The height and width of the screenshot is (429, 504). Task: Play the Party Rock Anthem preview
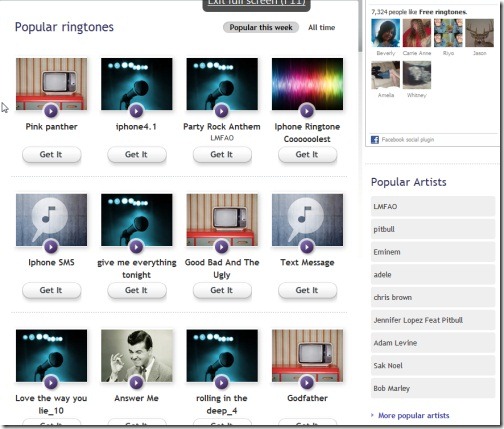[222, 111]
